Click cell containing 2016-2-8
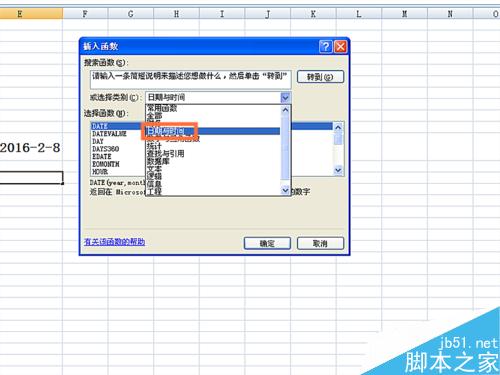Viewport: 500px width, 375px height. click(x=31, y=148)
